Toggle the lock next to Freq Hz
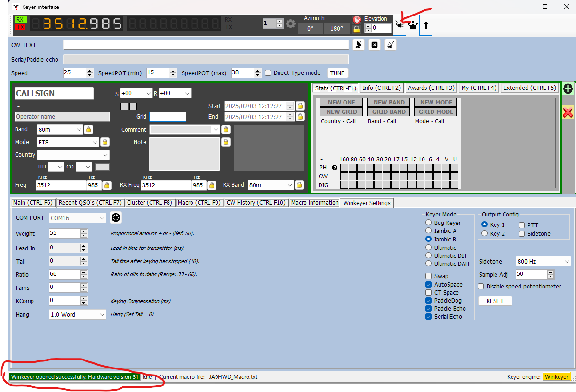The width and height of the screenshot is (576, 392). (107, 185)
